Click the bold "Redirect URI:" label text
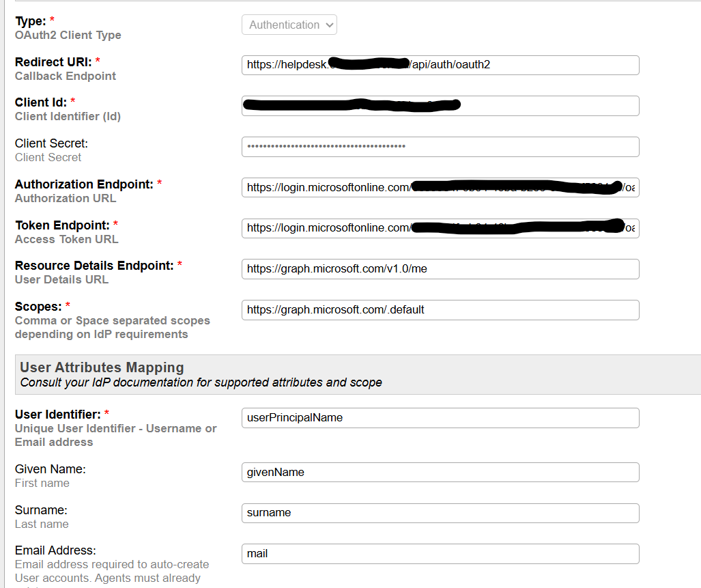The image size is (701, 588). [53, 62]
